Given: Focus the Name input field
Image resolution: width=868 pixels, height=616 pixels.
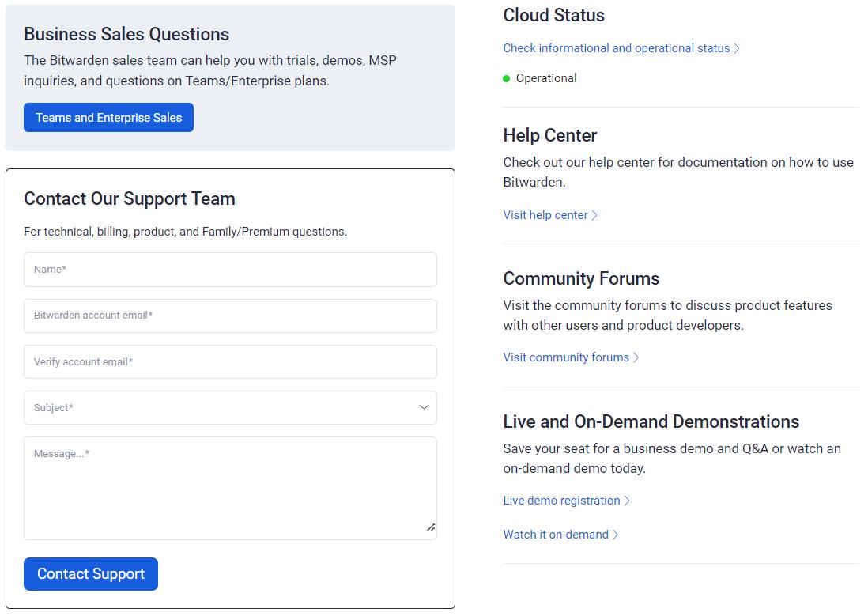Looking at the screenshot, I should tap(230, 270).
